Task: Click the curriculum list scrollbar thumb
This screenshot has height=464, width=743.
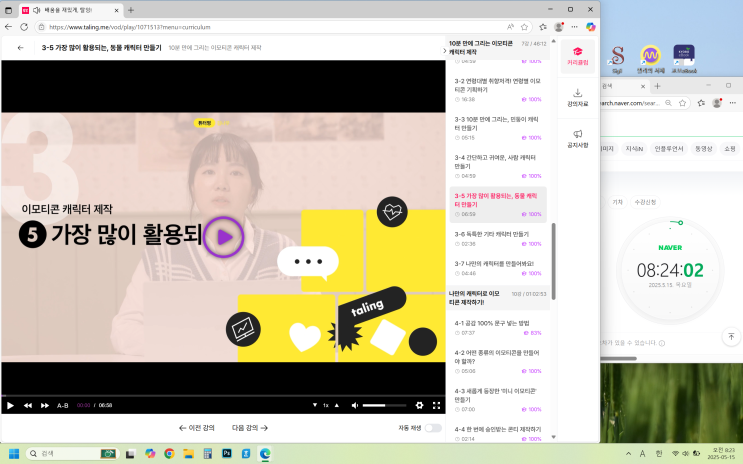Action: point(553,261)
